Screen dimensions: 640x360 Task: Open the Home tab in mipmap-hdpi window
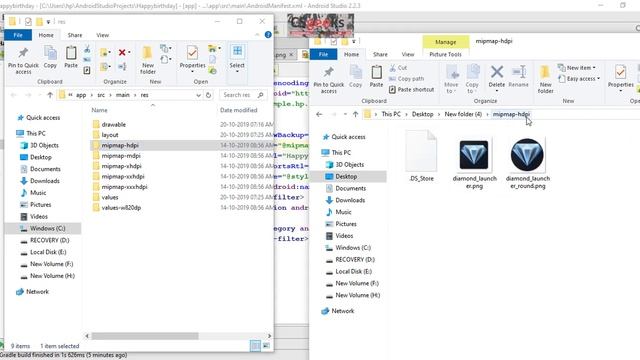point(351,54)
